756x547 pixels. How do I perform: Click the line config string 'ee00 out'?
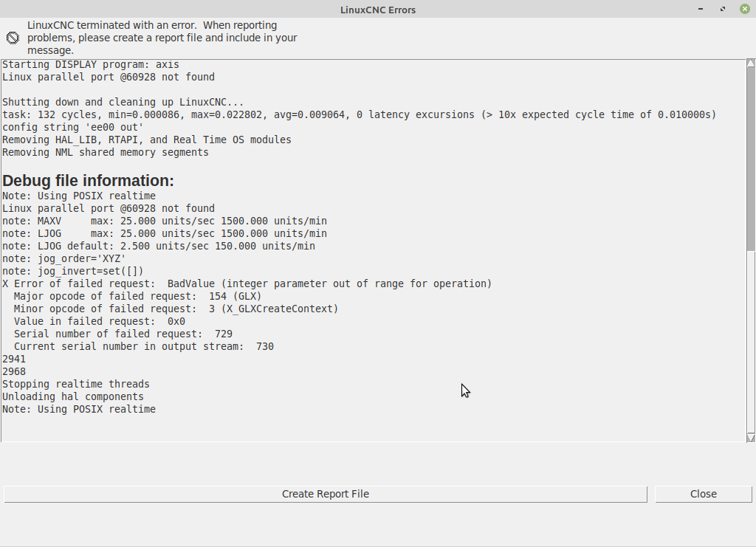tap(73, 127)
